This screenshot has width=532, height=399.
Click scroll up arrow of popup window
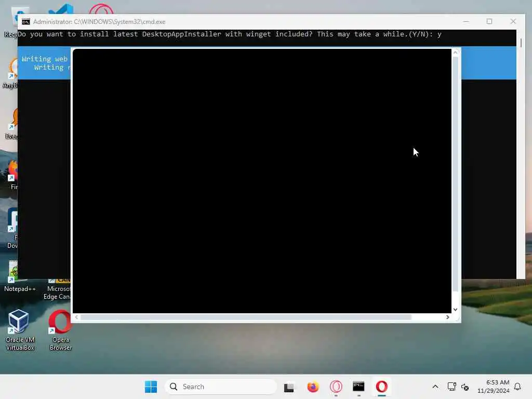click(x=455, y=52)
